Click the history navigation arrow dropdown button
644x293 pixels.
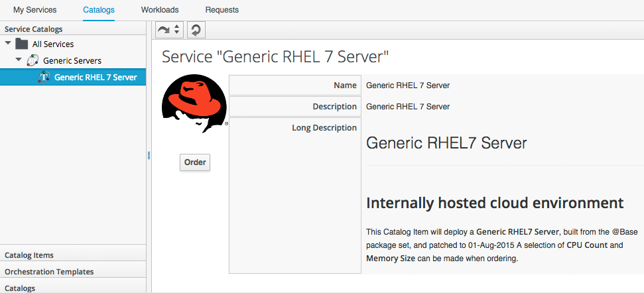tap(169, 30)
